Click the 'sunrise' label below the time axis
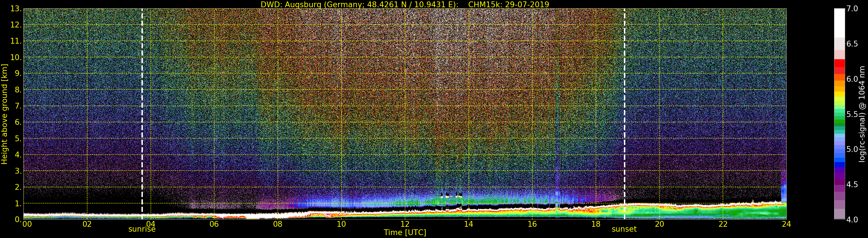 click(x=142, y=229)
